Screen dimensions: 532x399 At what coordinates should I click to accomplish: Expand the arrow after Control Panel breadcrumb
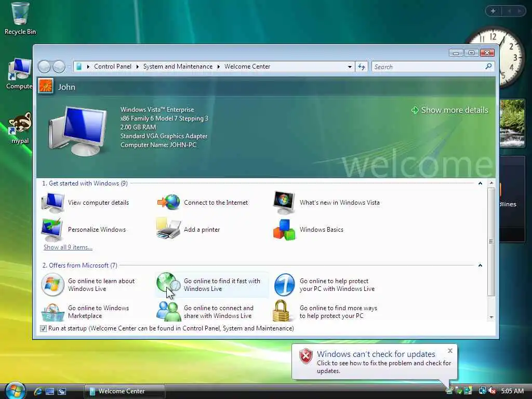click(x=137, y=66)
